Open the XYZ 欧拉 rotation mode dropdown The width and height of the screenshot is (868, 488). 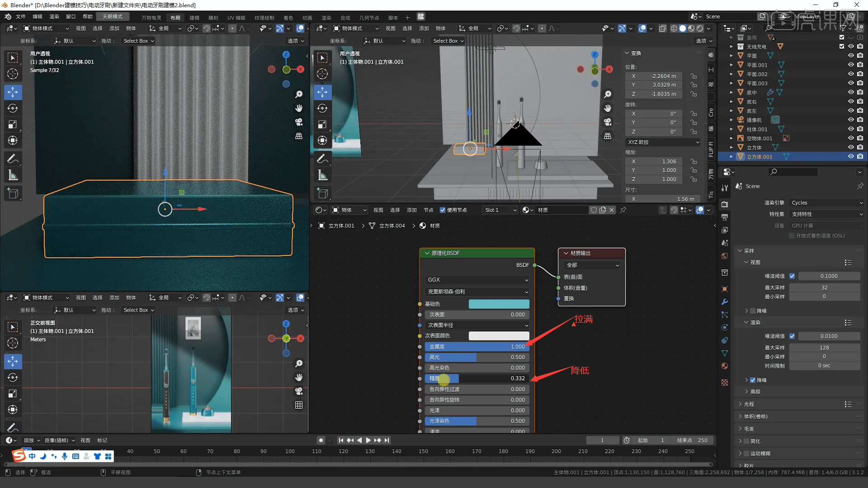pyautogui.click(x=663, y=142)
